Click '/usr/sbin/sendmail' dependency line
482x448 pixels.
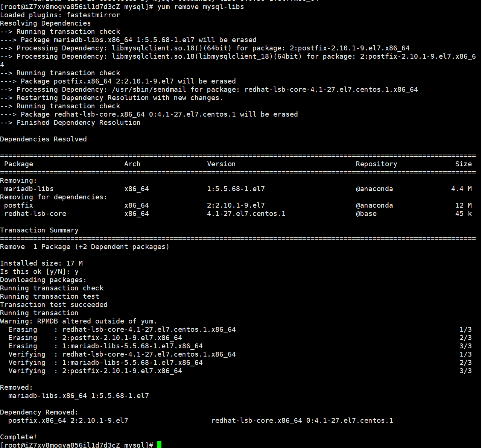point(209,90)
